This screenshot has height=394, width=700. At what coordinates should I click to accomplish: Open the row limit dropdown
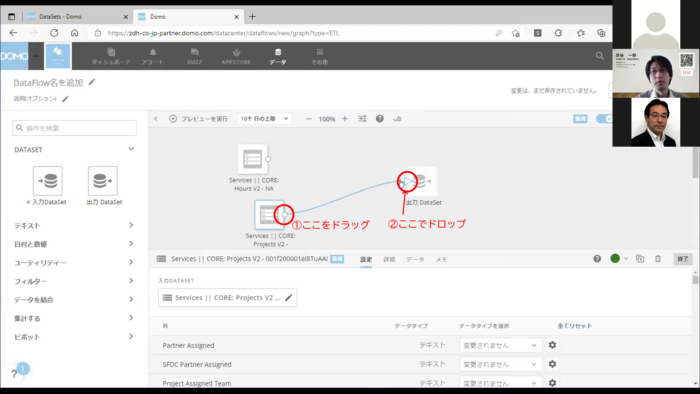pyautogui.click(x=264, y=119)
